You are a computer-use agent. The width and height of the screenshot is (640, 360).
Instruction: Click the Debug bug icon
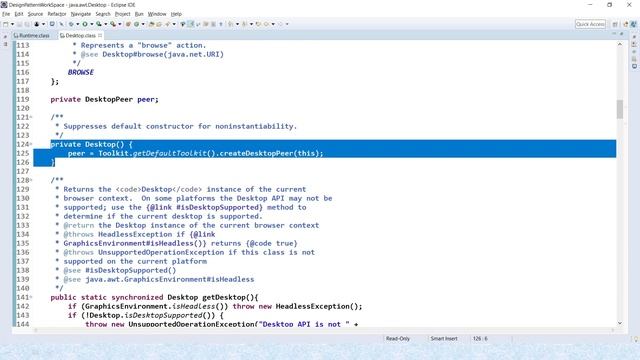(x=71, y=24)
